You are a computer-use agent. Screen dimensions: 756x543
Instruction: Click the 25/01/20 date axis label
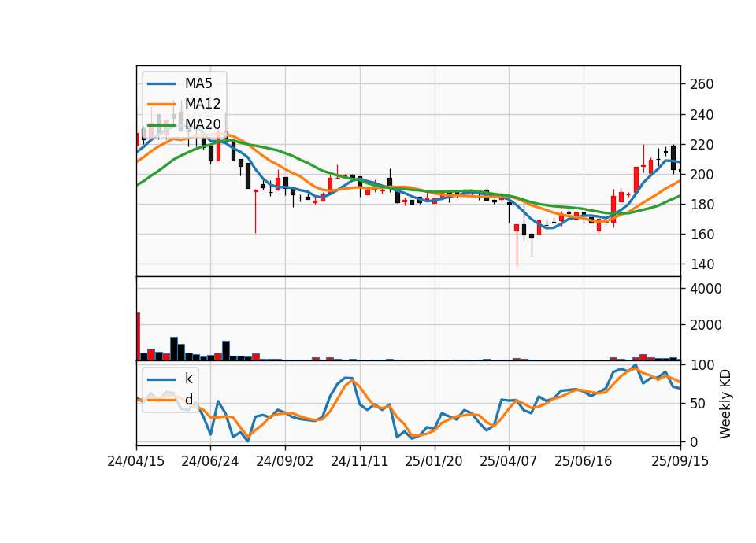[x=434, y=461]
